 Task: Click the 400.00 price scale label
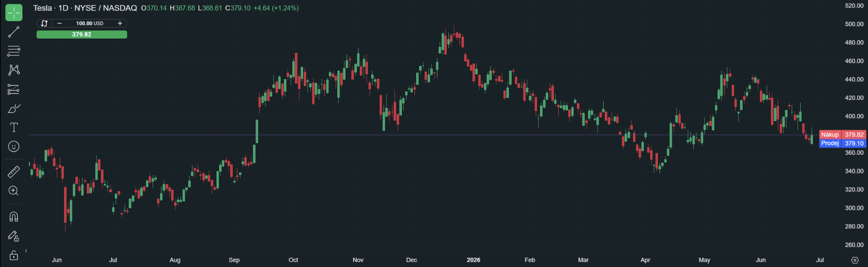(854, 116)
